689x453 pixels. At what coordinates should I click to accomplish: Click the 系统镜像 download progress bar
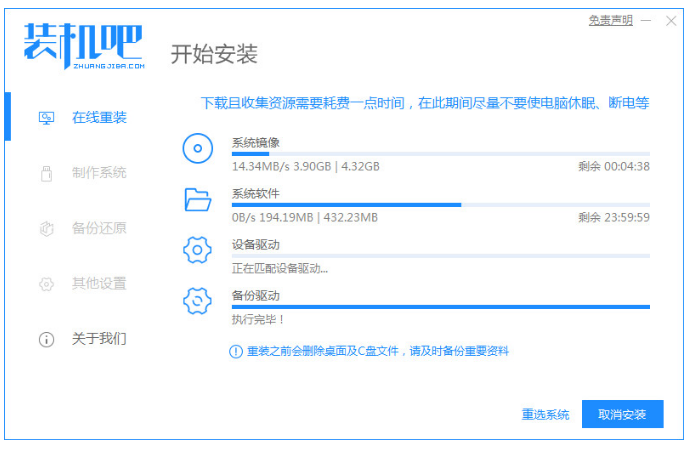pyautogui.click(x=440, y=154)
